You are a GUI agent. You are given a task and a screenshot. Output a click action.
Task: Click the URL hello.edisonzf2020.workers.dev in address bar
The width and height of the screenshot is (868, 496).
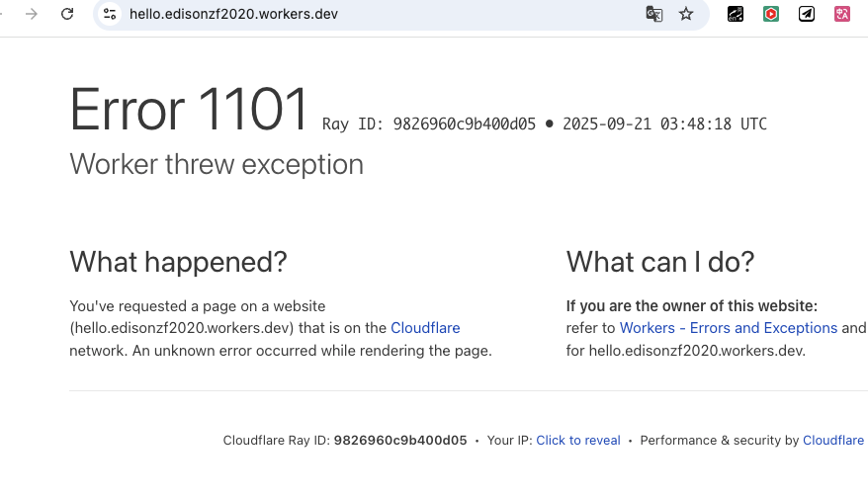(233, 14)
